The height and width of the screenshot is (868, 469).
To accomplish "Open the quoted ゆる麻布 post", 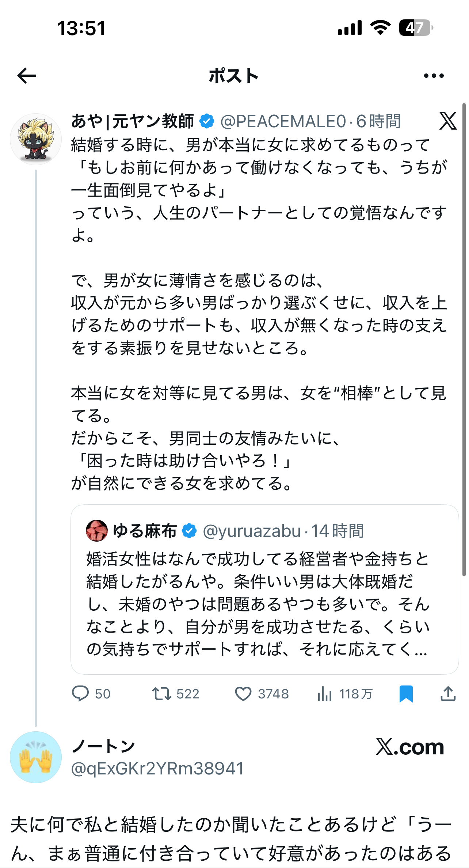I will pos(264,604).
